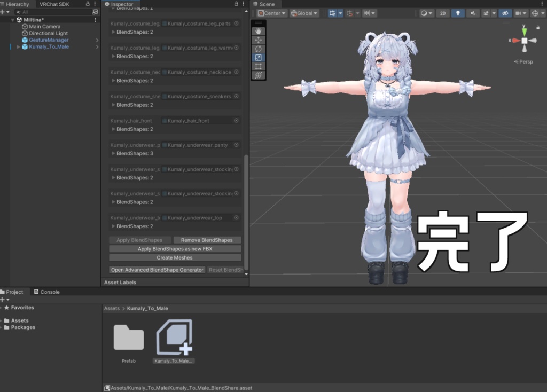Expand BlendShapes: 2 under Kumaly_hair_front
Viewport: 547px width, 392px height.
click(x=113, y=129)
